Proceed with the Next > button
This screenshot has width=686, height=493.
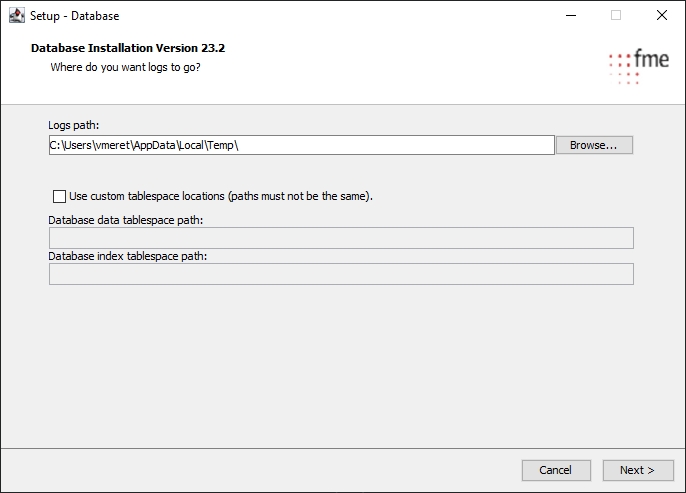(x=637, y=470)
